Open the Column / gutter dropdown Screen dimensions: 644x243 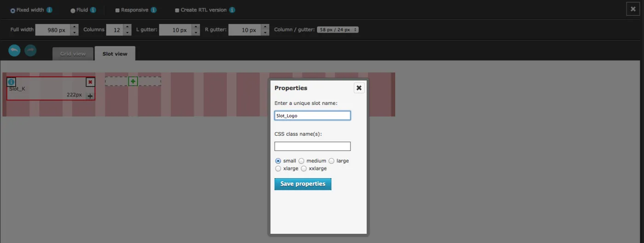point(338,29)
